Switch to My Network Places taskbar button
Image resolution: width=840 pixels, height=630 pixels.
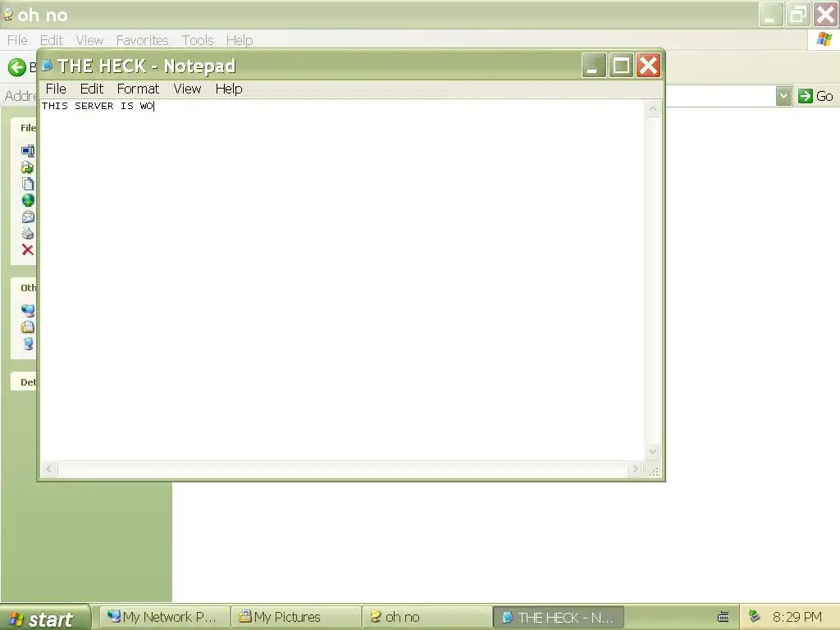(165, 617)
